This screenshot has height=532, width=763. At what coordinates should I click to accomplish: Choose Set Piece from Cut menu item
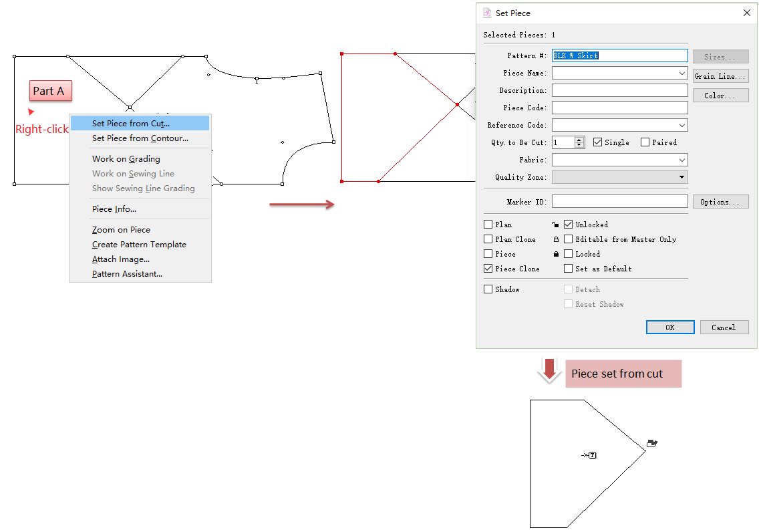pos(131,123)
